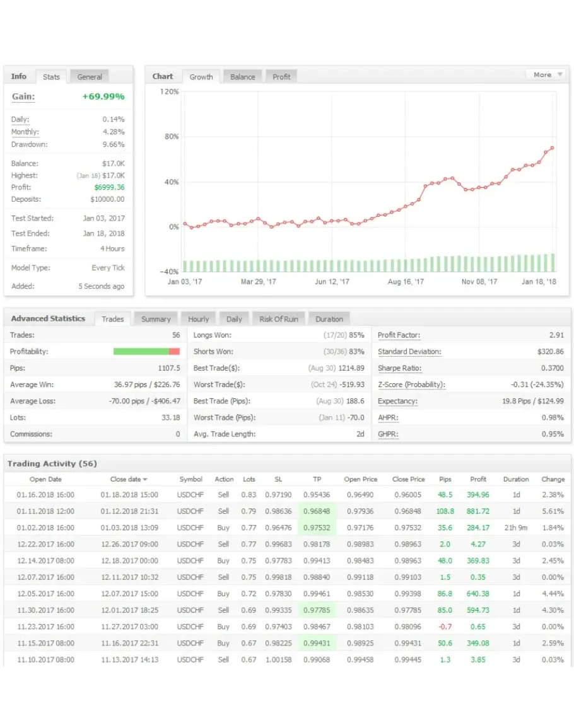Click the Gain label link

pyautogui.click(x=23, y=96)
